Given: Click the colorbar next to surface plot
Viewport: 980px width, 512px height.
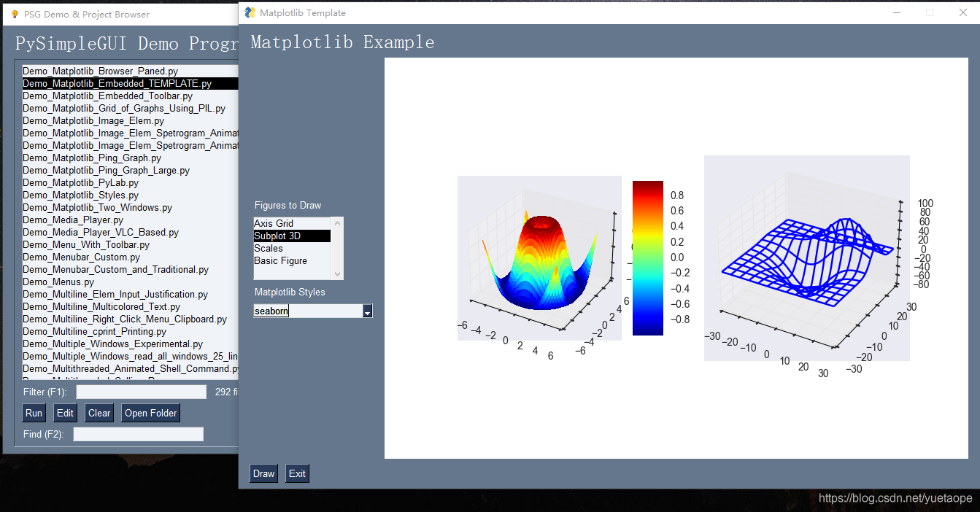Looking at the screenshot, I should coord(648,258).
